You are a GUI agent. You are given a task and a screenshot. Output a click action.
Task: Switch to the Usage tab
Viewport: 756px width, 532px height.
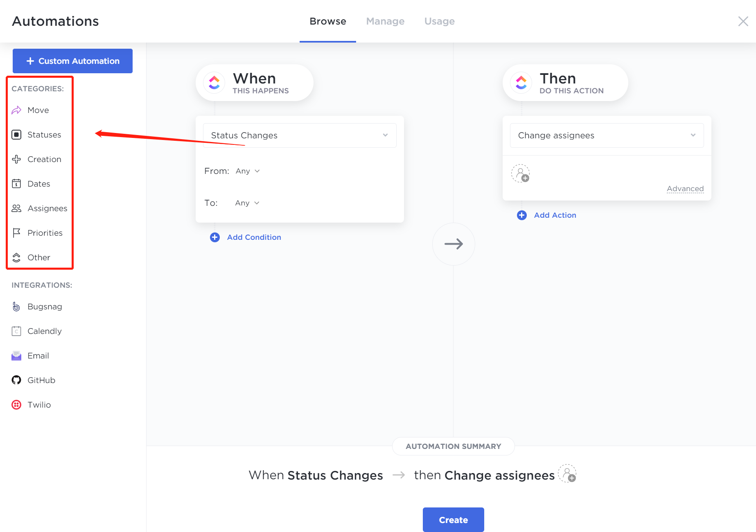point(439,21)
